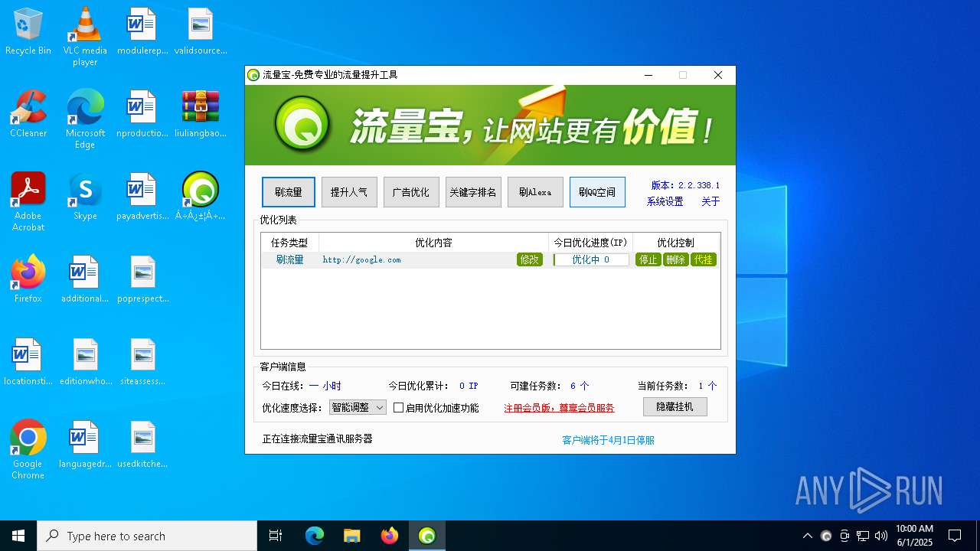
Task: Select the validsource image file
Action: [x=201, y=32]
